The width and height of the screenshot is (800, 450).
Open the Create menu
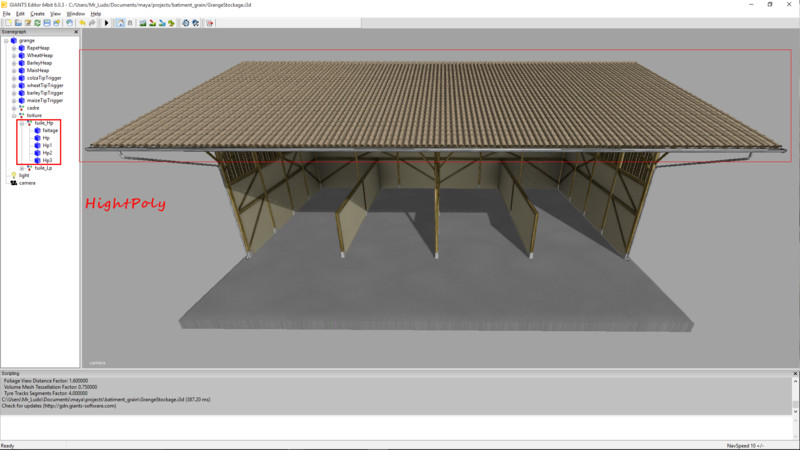click(37, 13)
